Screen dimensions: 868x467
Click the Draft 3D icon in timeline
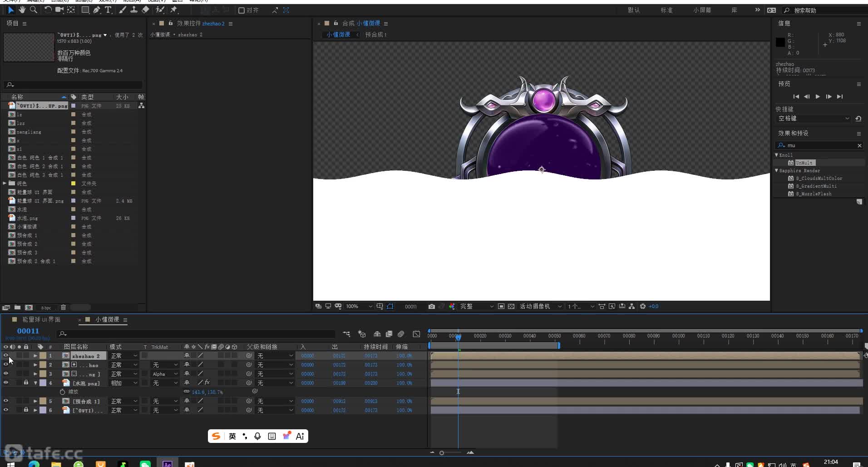[x=362, y=334]
